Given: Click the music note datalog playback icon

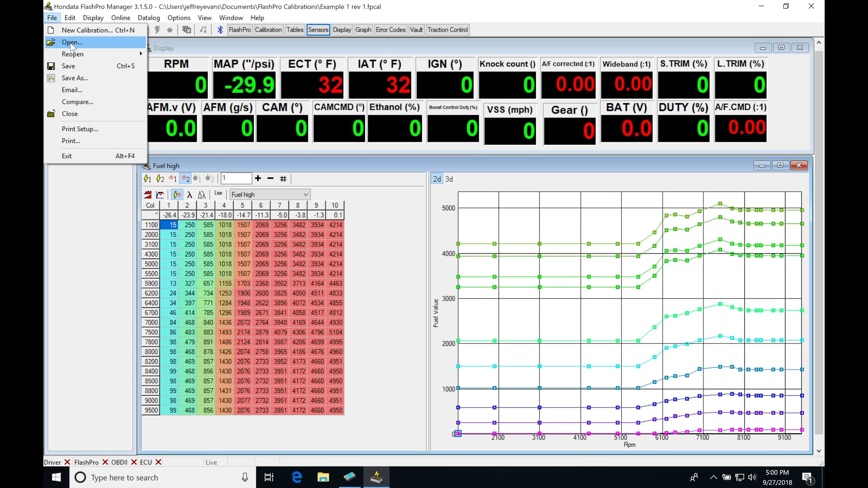Looking at the screenshot, I should 203,30.
